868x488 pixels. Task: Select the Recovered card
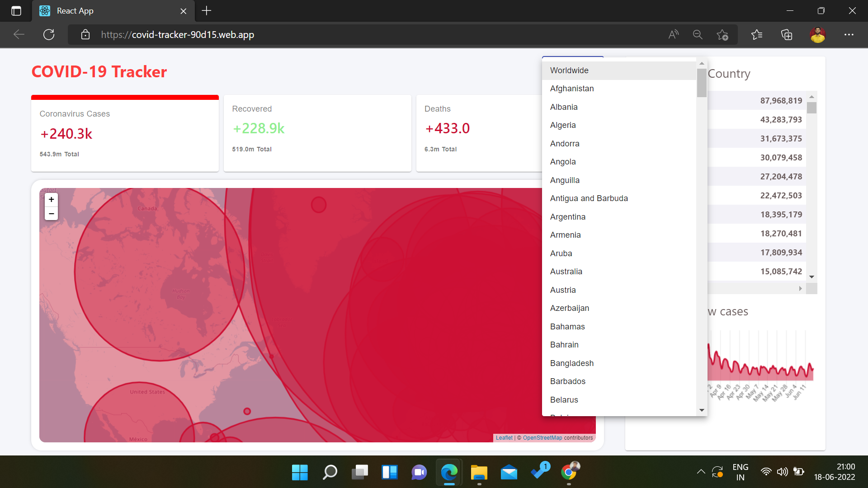317,133
